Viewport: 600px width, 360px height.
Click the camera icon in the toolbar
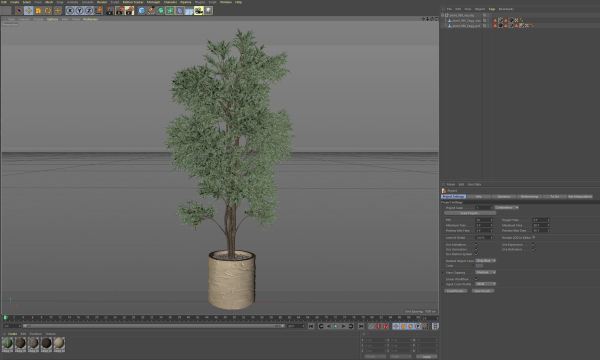coord(199,11)
